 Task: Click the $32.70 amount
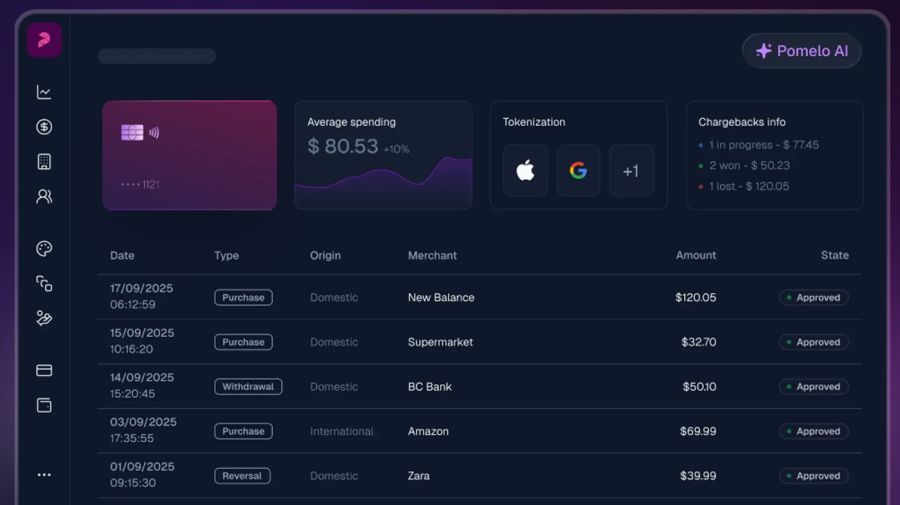tap(699, 342)
